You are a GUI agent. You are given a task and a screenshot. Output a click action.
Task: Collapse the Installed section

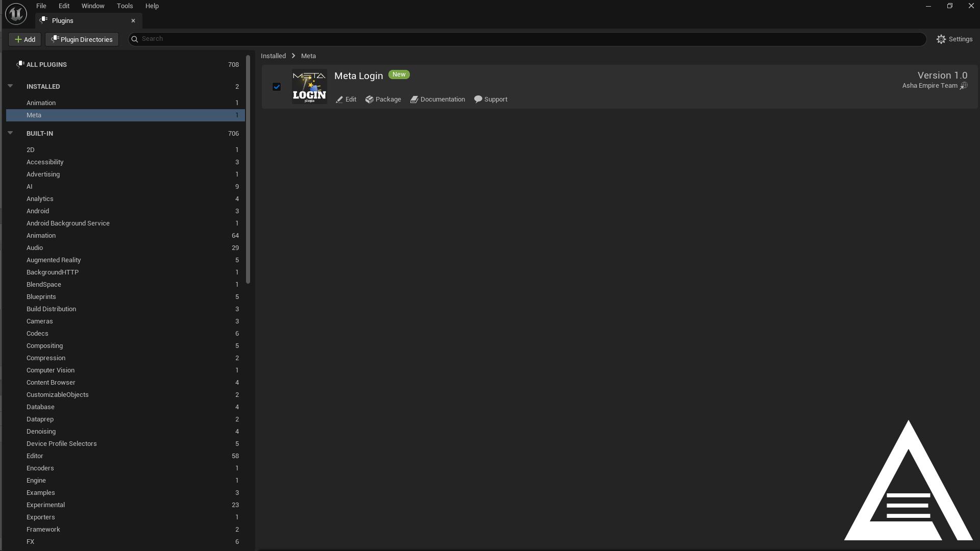10,86
